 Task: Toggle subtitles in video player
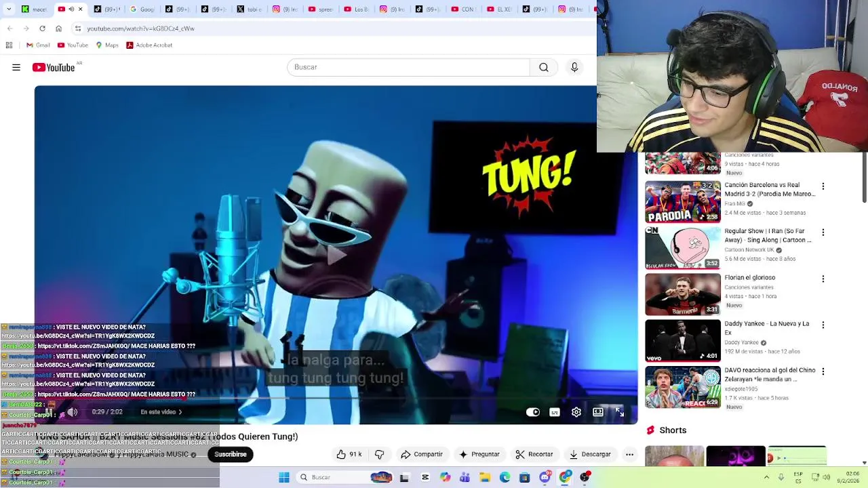[555, 412]
